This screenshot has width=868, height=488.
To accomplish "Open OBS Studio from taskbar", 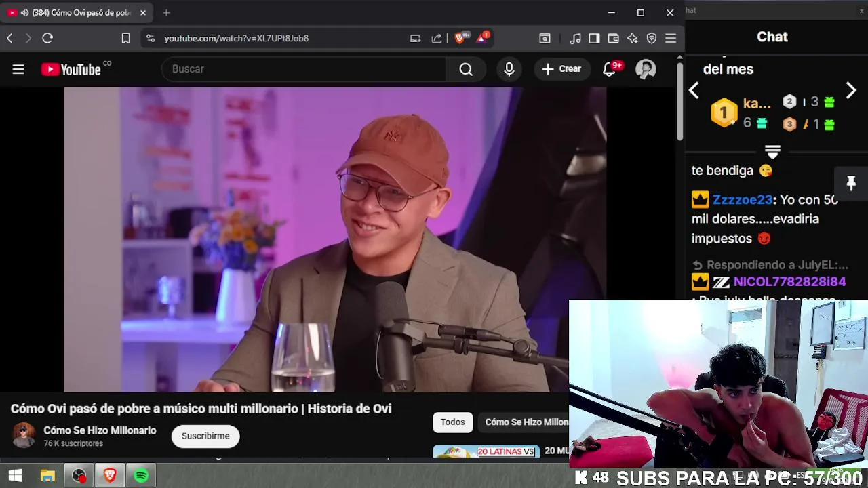I will click(79, 476).
